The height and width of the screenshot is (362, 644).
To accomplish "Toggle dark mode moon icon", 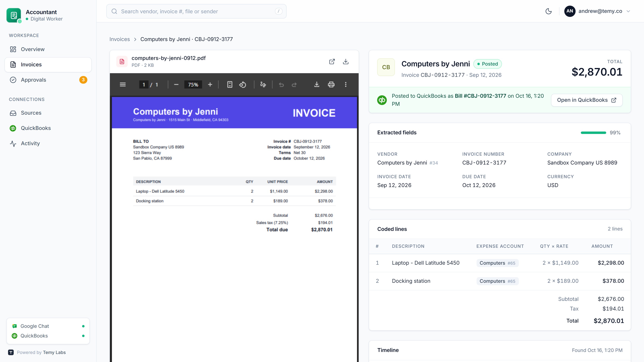I will [548, 11].
